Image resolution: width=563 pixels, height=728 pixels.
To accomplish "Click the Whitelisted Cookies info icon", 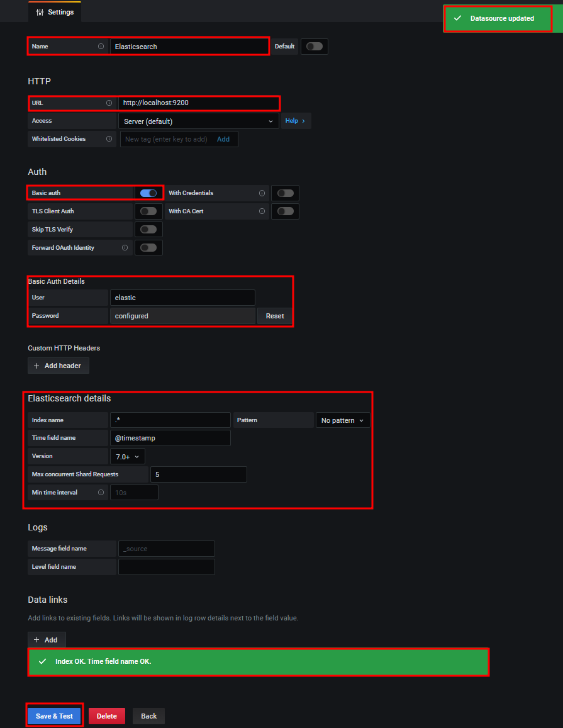I will click(x=109, y=139).
